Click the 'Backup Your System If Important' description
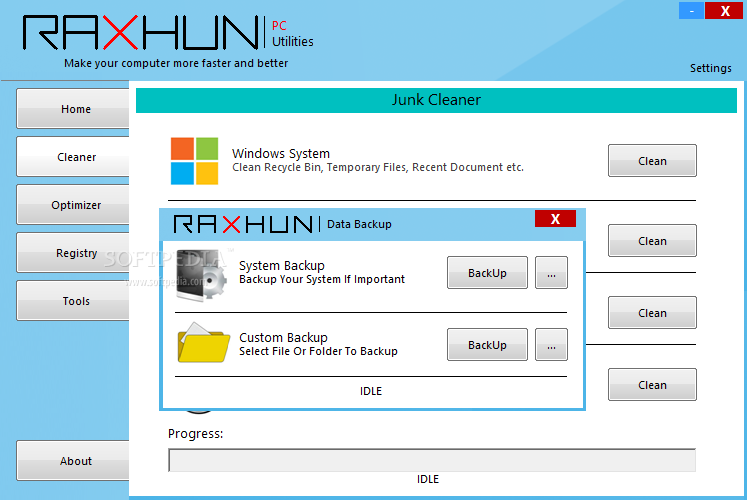 coord(322,279)
